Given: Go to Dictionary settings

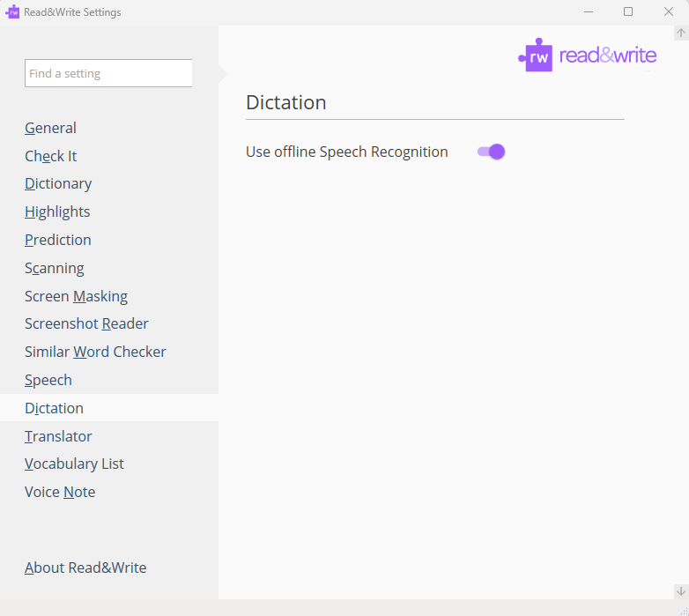Looking at the screenshot, I should (x=58, y=183).
